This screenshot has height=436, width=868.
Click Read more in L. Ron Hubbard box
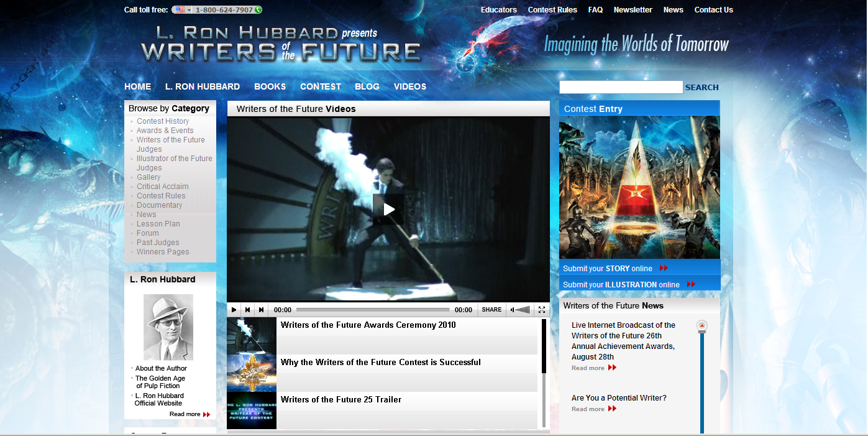[x=185, y=414]
